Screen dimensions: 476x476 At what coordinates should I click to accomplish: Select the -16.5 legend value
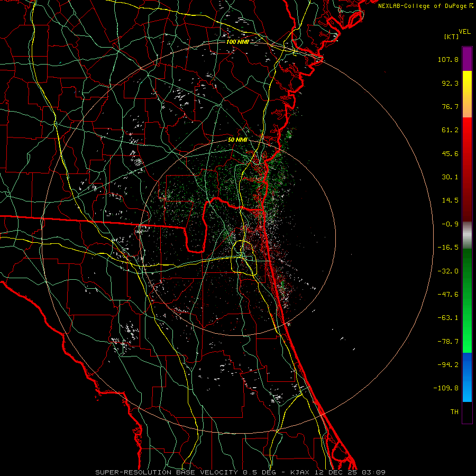click(x=448, y=248)
